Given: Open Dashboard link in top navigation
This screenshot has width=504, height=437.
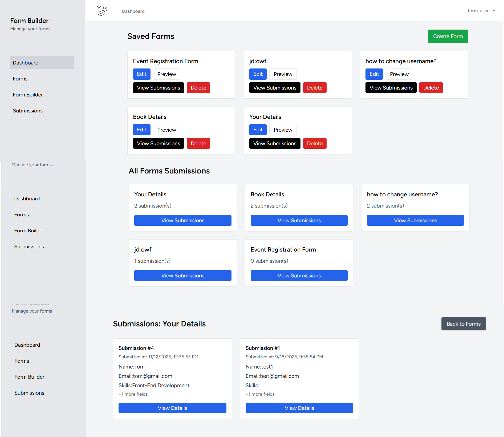Looking at the screenshot, I should 133,11.
